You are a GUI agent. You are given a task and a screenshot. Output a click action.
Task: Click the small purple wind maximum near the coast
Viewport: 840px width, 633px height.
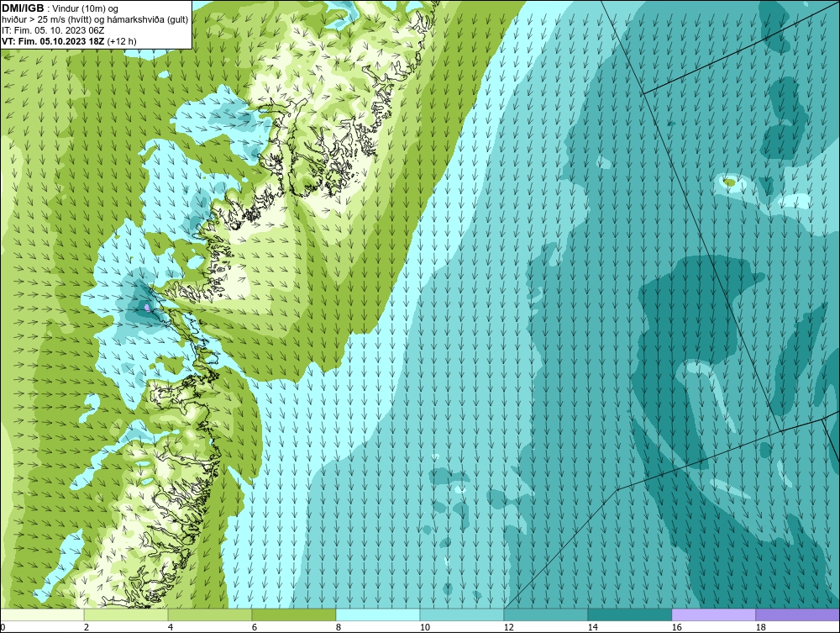pos(147,307)
